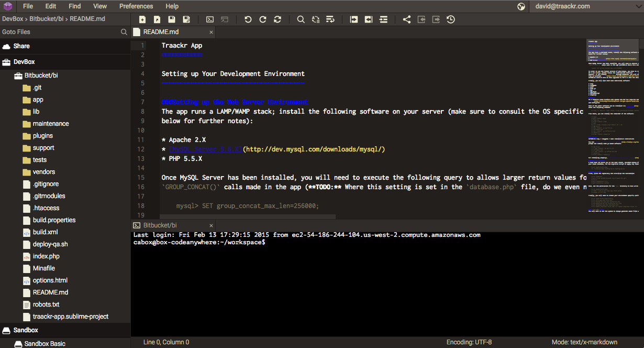
Task: Click the Save As floppy-with-pencil icon
Action: [186, 19]
